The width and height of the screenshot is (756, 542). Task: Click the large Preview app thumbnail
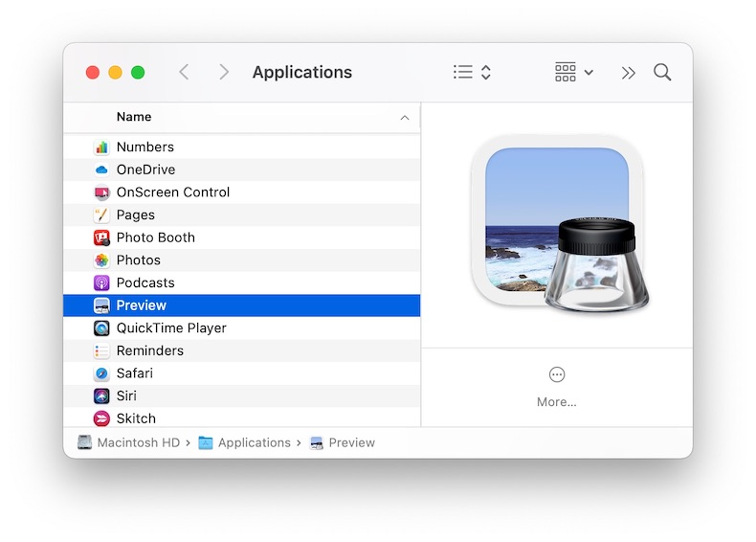tap(559, 225)
